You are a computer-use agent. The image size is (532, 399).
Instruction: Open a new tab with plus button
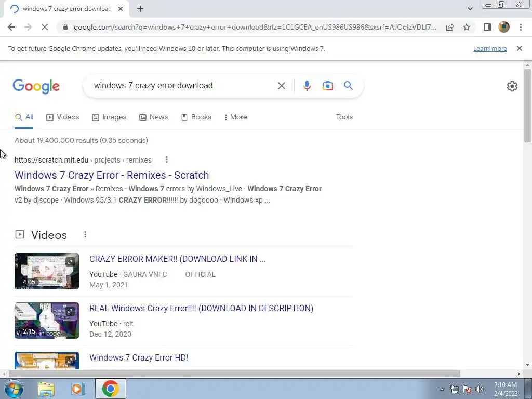pos(140,9)
